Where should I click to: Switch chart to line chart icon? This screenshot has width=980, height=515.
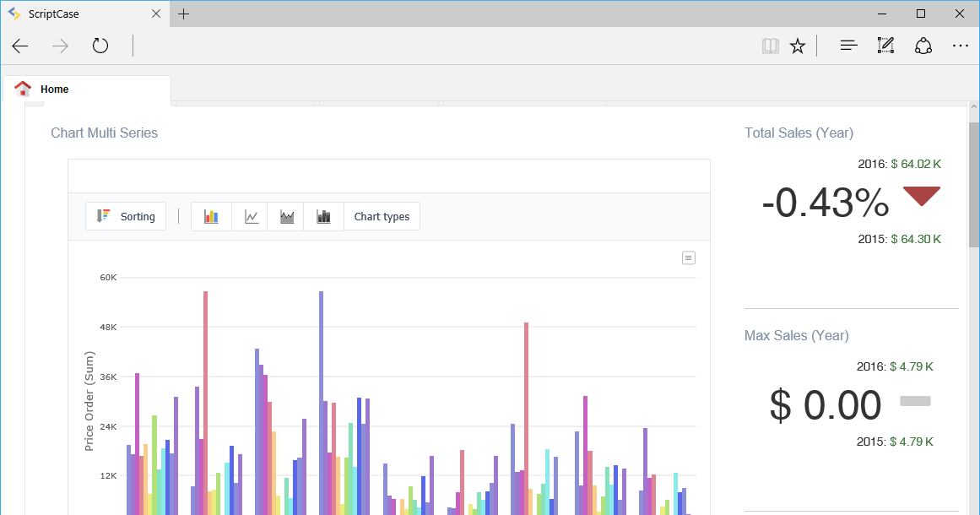tap(252, 217)
